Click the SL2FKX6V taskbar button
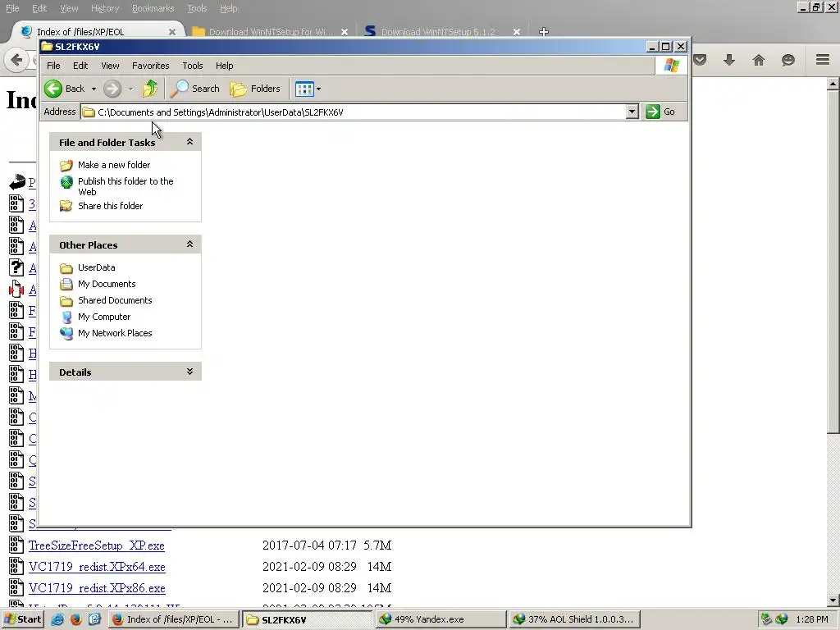The width and height of the screenshot is (840, 630). 307,619
